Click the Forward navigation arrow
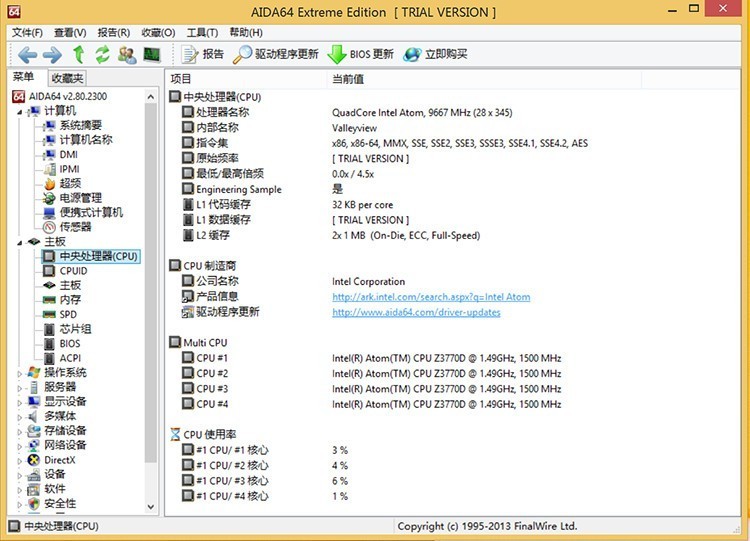Viewport: 750px width, 541px height. (x=52, y=55)
